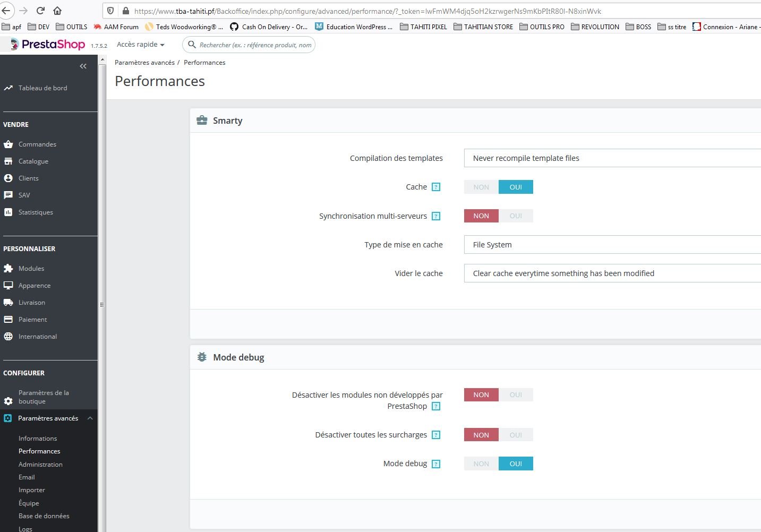Click the Rechercher search field
The image size is (761, 532).
[249, 45]
